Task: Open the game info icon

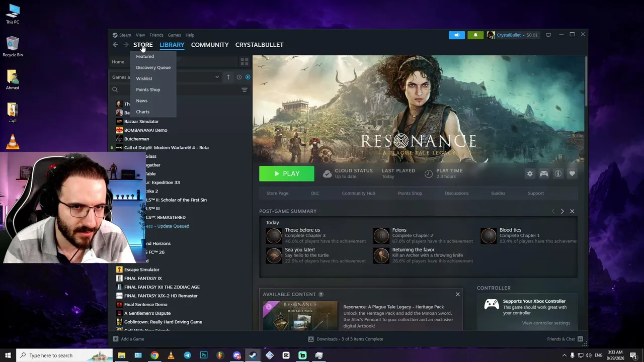Action: click(x=558, y=173)
